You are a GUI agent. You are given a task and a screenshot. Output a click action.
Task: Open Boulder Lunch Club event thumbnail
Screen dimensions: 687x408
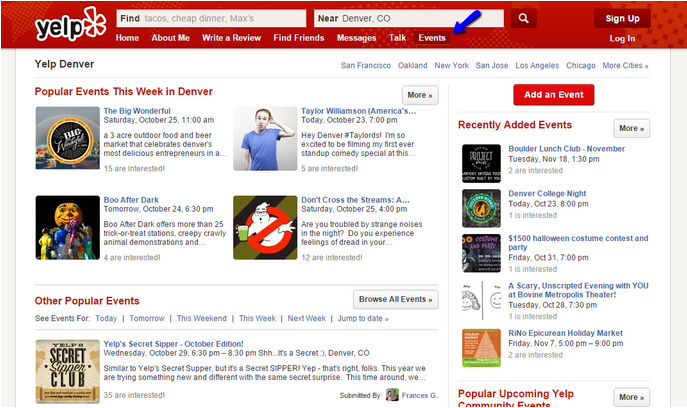coord(481,163)
